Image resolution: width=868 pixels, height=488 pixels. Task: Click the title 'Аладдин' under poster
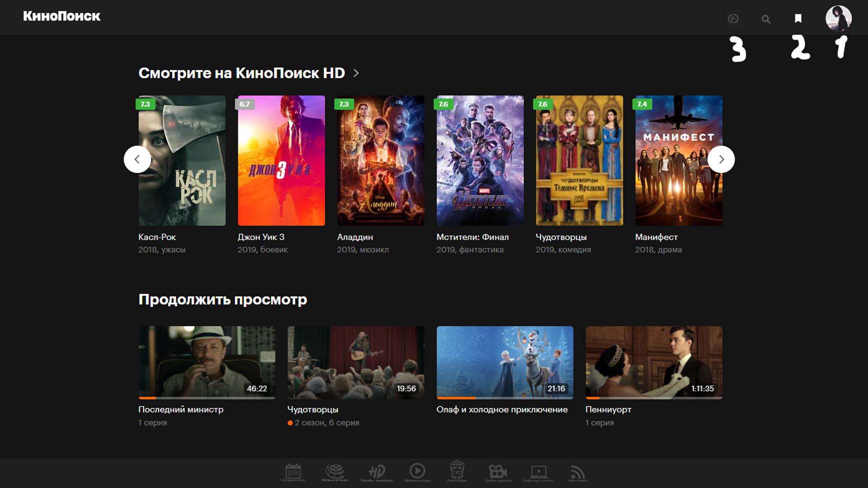[x=355, y=237]
